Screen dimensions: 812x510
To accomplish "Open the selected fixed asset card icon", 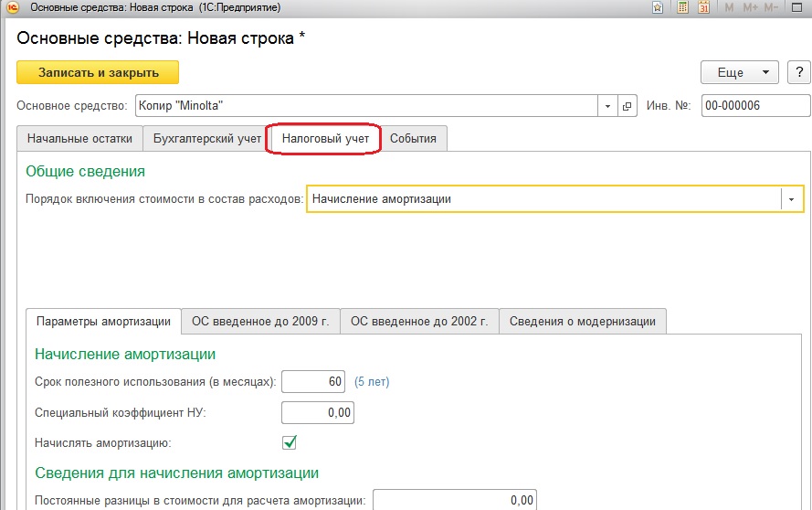I will click(x=627, y=106).
